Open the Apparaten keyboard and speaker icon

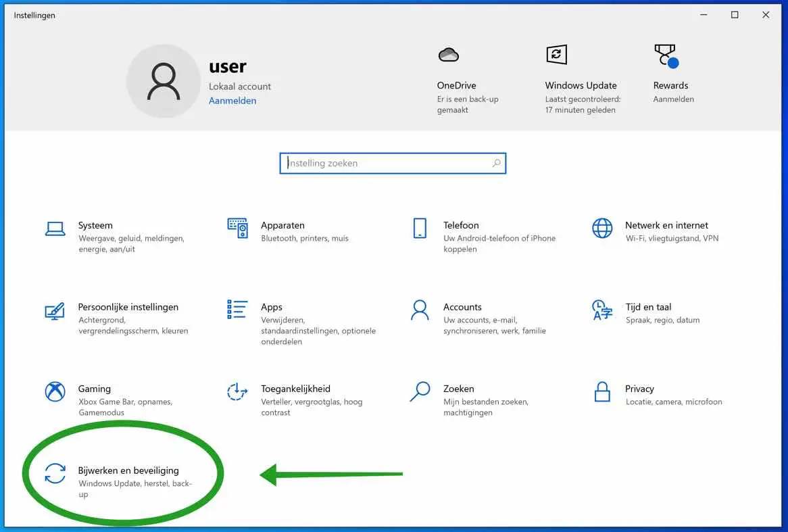(237, 228)
